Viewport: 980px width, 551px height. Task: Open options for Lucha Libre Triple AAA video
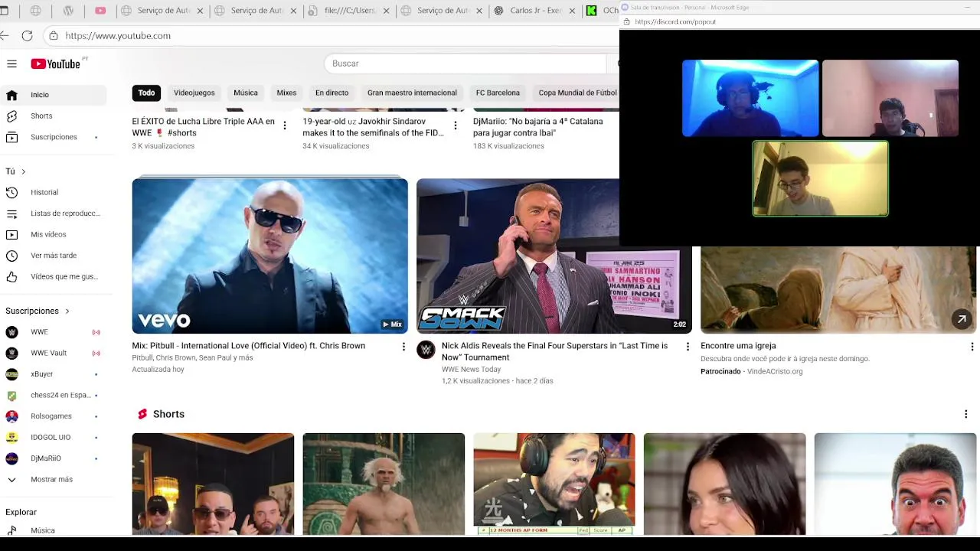click(x=285, y=126)
